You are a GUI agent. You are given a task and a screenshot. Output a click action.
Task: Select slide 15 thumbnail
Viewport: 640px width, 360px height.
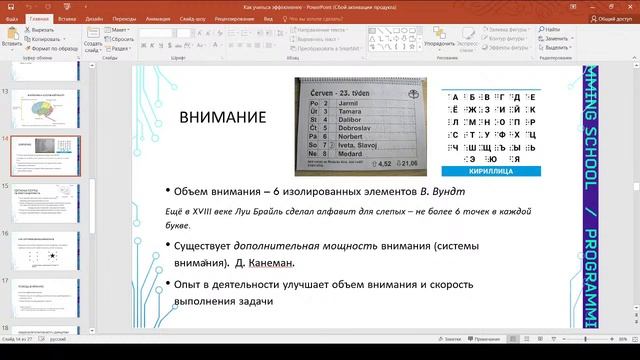(46, 203)
